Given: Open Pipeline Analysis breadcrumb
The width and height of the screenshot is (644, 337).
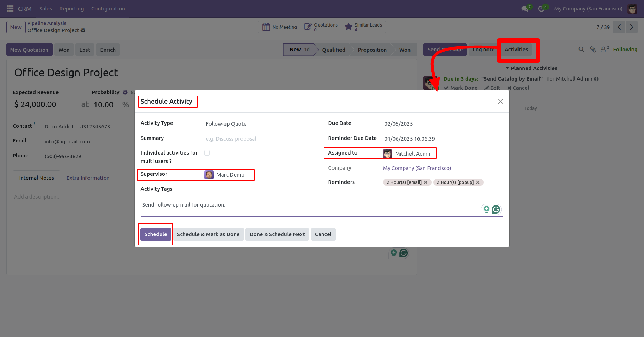Looking at the screenshot, I should (47, 23).
